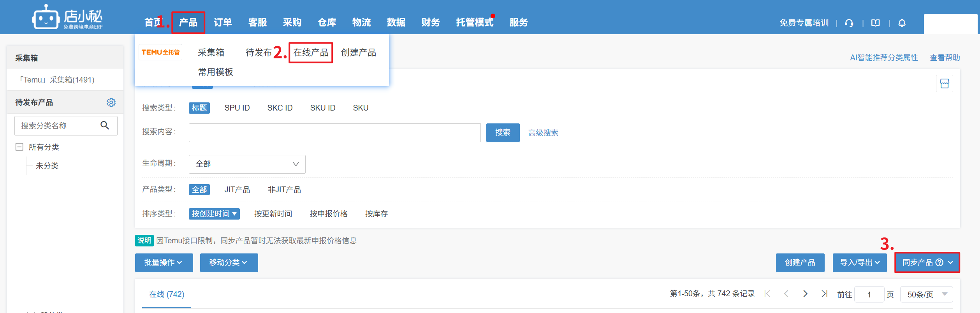The image size is (980, 313).
Task: Click the blue 搜索 button
Action: [x=503, y=133]
